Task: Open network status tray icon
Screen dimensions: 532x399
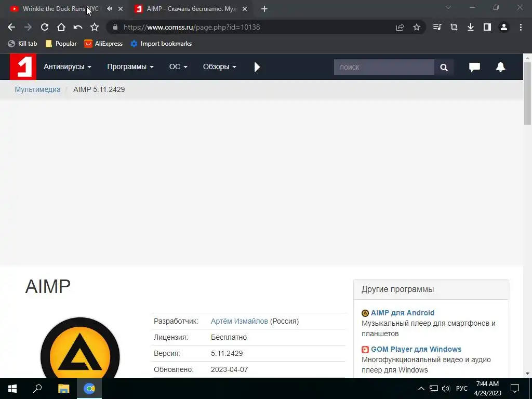Action: point(434,389)
